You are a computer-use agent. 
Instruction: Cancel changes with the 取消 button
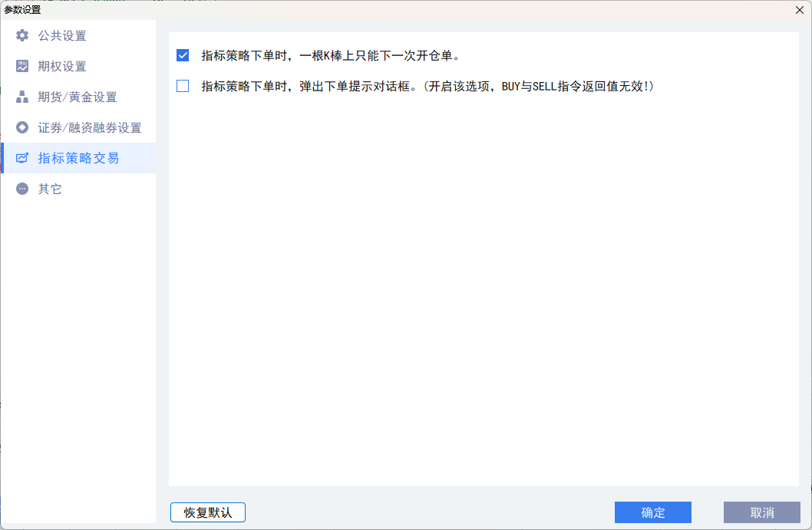tap(761, 512)
